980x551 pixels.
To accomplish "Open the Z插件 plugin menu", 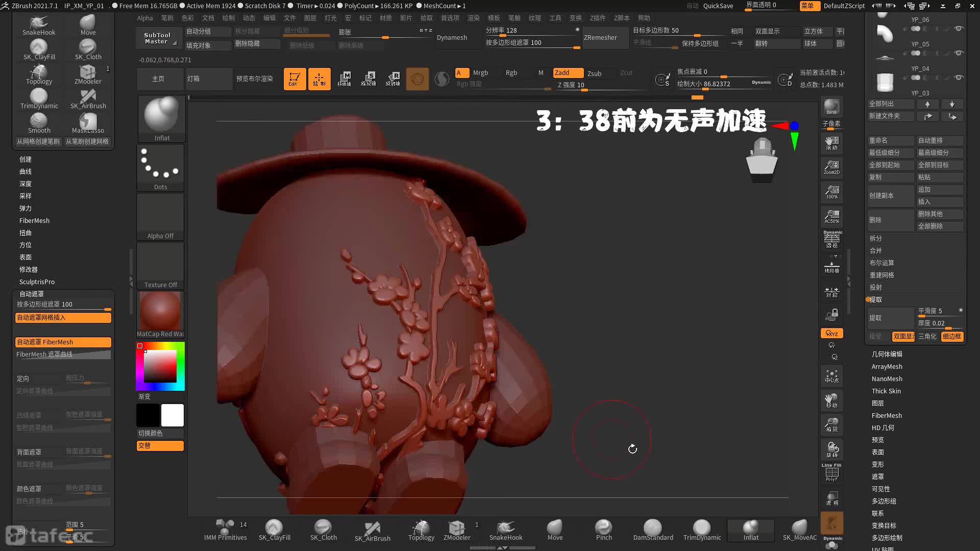I will (x=597, y=18).
